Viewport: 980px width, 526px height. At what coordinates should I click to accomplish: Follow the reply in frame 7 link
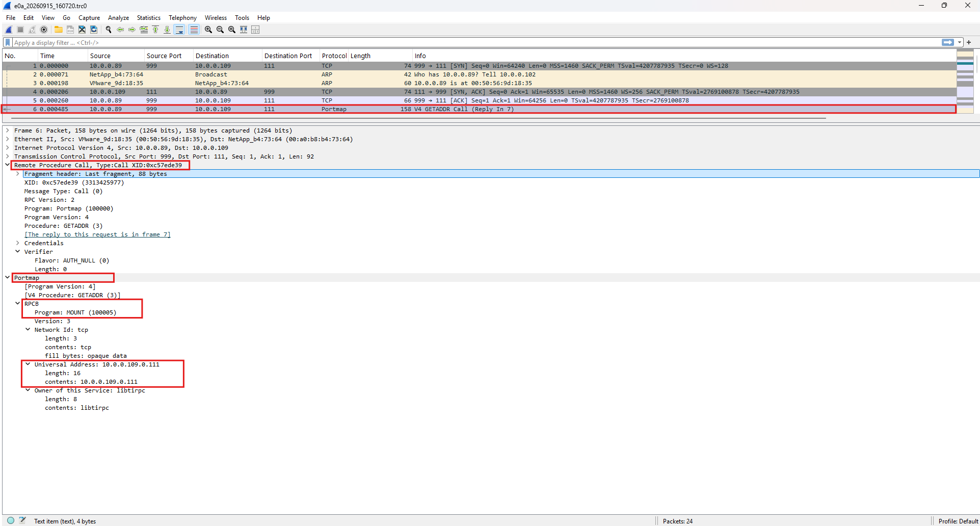click(97, 234)
